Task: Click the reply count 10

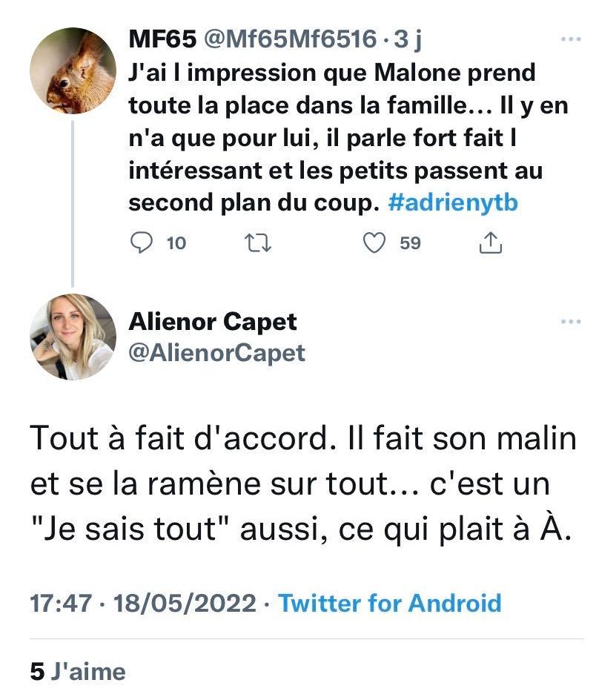Action: (176, 242)
